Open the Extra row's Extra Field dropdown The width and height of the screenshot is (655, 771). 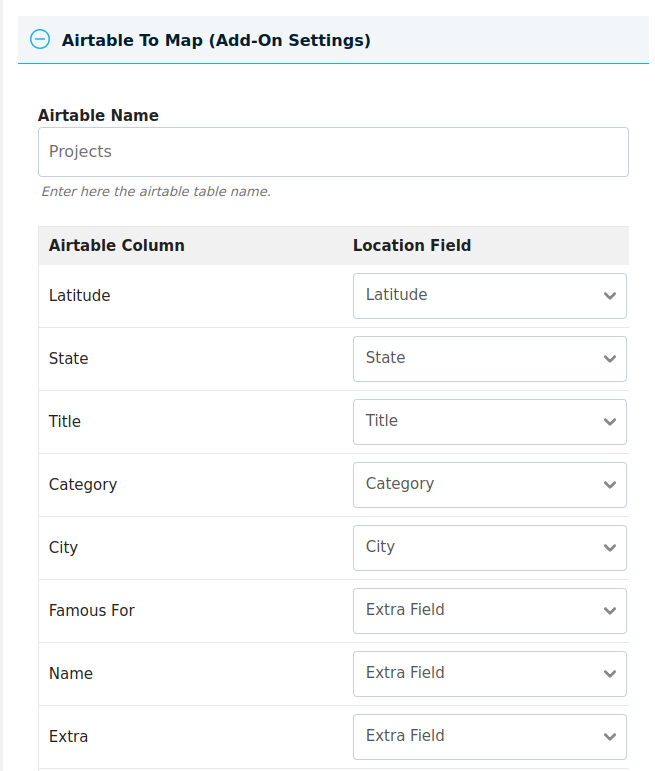click(x=490, y=737)
